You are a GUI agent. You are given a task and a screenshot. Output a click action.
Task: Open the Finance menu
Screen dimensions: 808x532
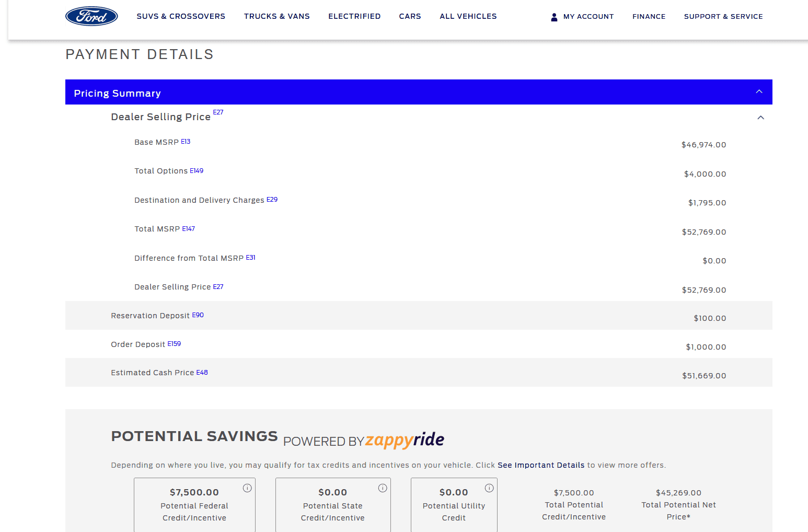649,17
